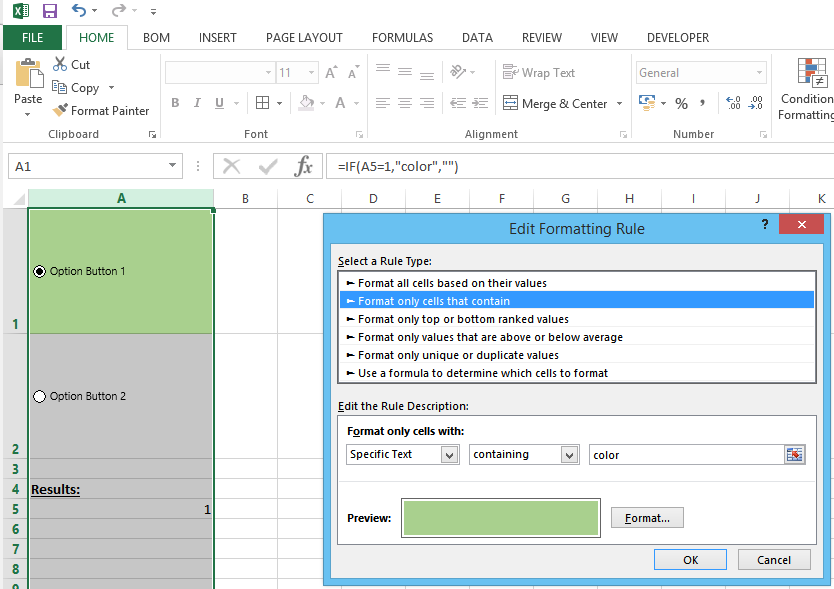Screen dimensions: 834x589
Task: Open the Insert Function fx icon
Action: pos(303,166)
